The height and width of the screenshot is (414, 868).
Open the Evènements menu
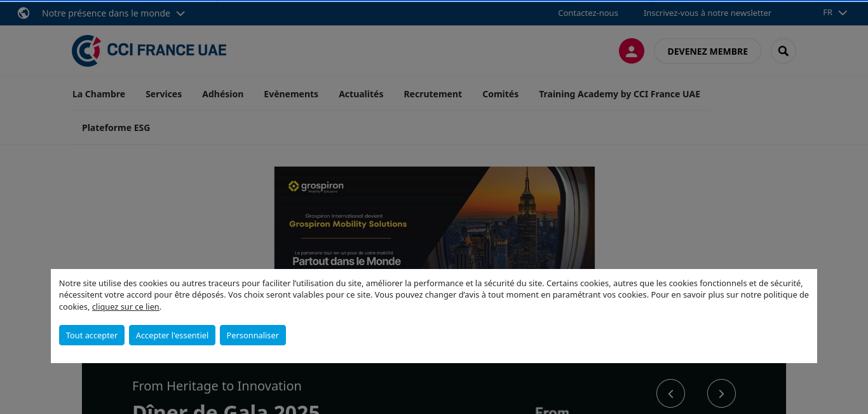point(291,94)
